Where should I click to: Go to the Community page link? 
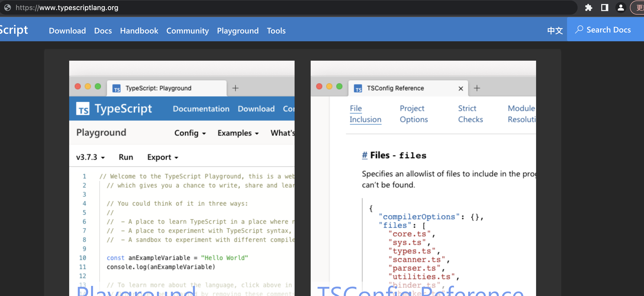187,31
